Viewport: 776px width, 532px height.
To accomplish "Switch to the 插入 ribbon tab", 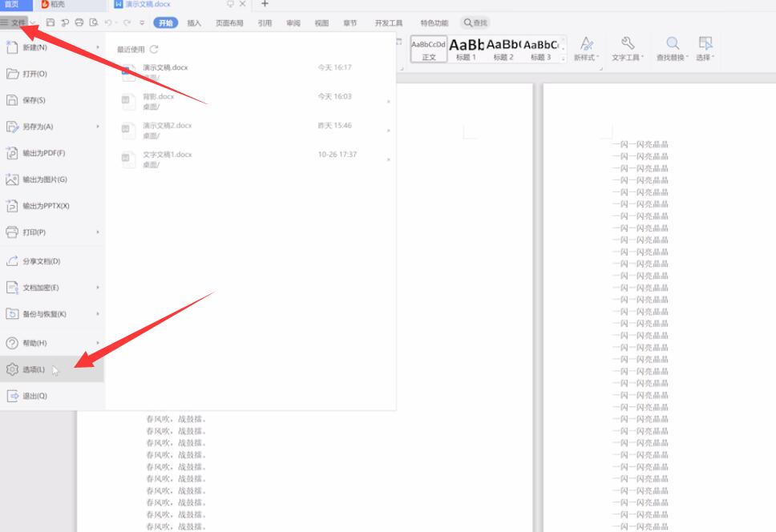I will tap(194, 22).
